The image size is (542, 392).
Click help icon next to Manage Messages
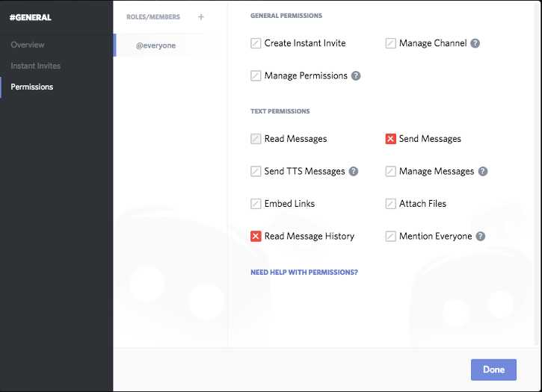[x=483, y=171]
